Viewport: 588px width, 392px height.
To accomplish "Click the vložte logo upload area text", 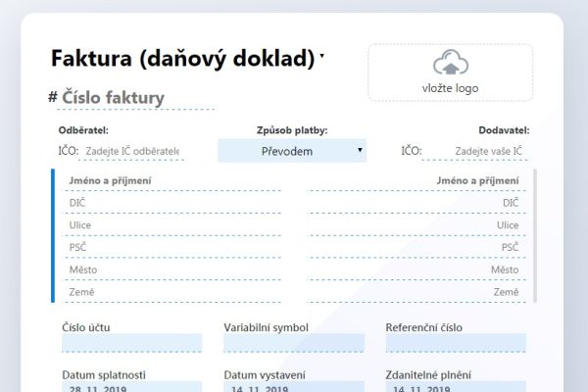I will coord(450,88).
